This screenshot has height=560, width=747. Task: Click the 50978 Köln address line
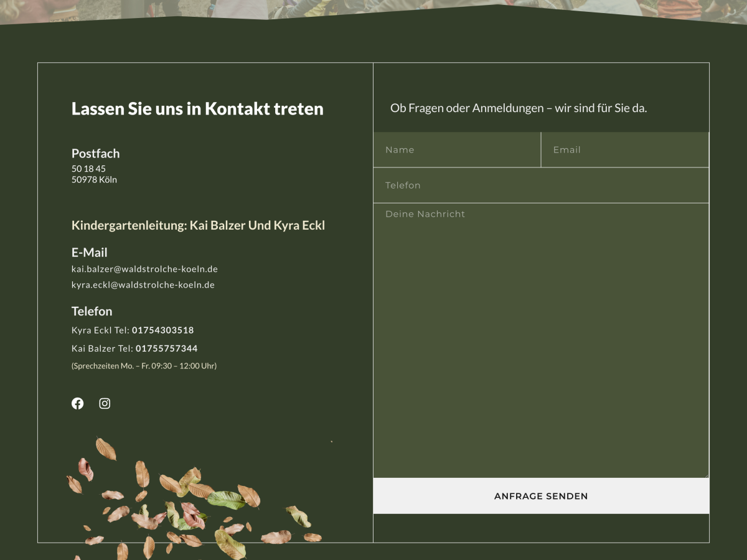click(x=94, y=180)
